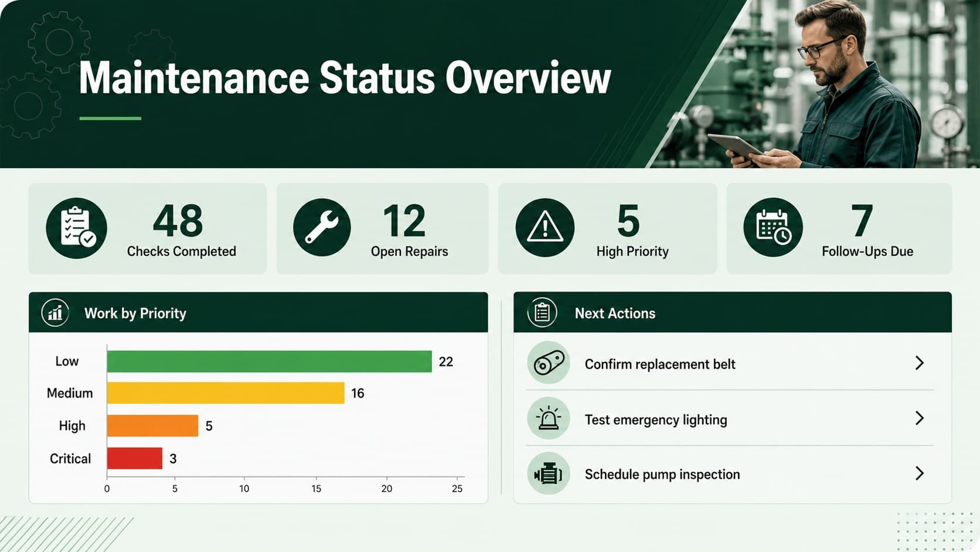Click the 48 Checks Completed number

click(x=178, y=221)
